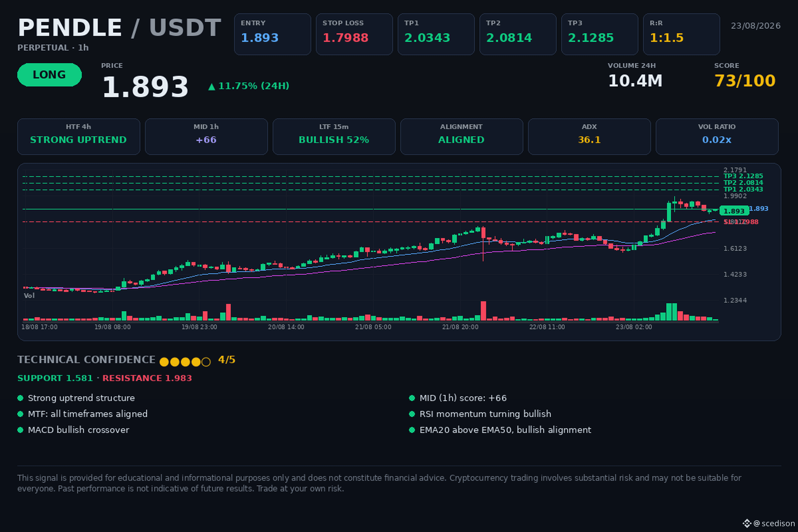Click the SUPPORT 1.581 text

(55, 378)
